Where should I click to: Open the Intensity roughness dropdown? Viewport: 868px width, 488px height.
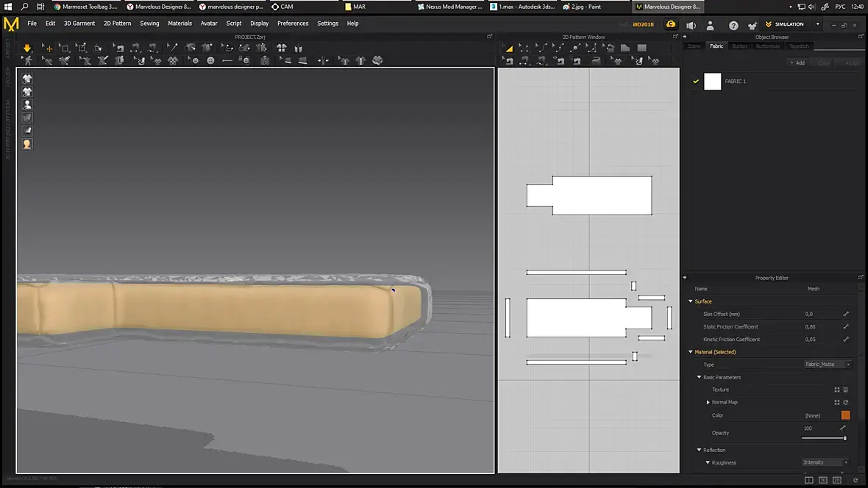pyautogui.click(x=825, y=462)
